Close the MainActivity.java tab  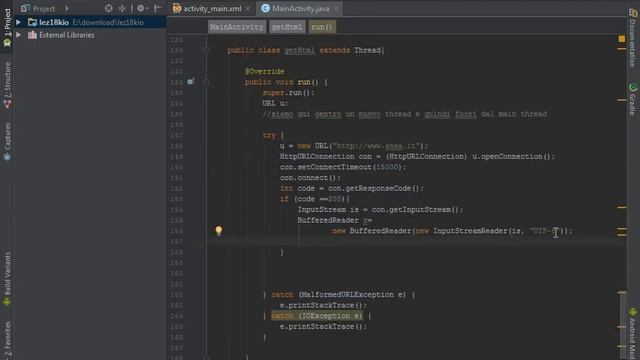pyautogui.click(x=336, y=9)
